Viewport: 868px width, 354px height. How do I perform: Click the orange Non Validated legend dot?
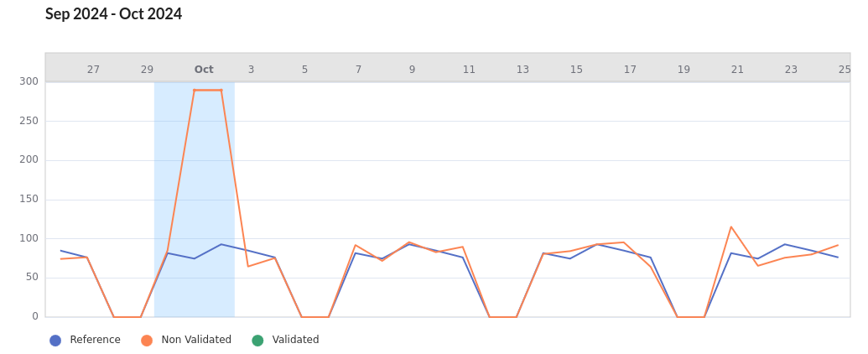pyautogui.click(x=147, y=341)
